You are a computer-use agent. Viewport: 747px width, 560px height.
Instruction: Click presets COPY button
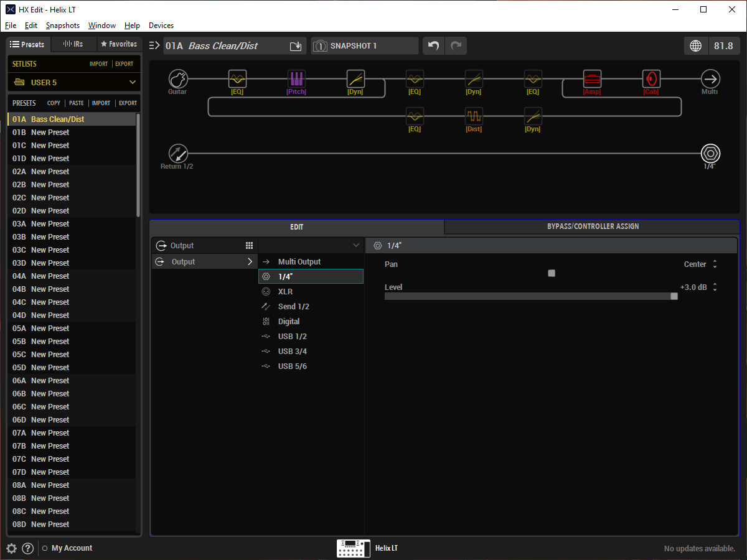coord(54,103)
